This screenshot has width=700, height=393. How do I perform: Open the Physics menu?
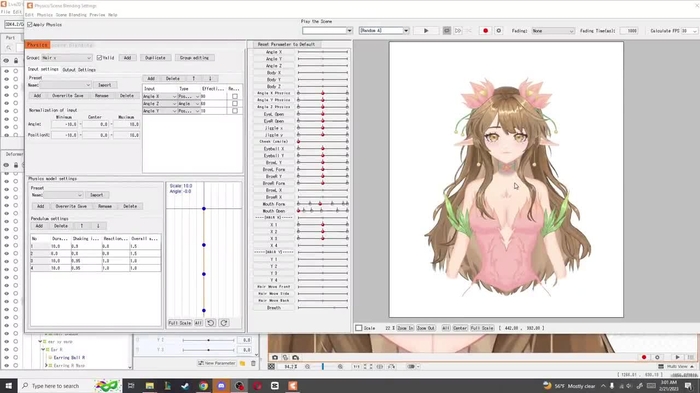click(44, 15)
